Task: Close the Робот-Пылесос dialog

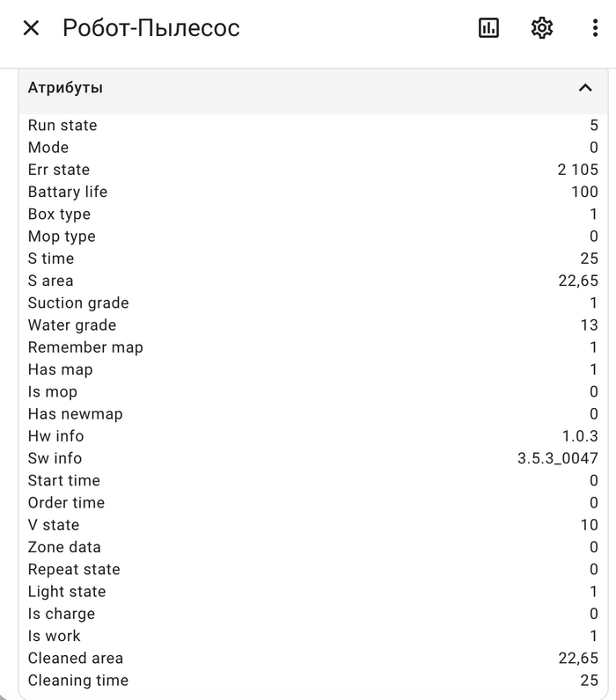Action: 31,28
